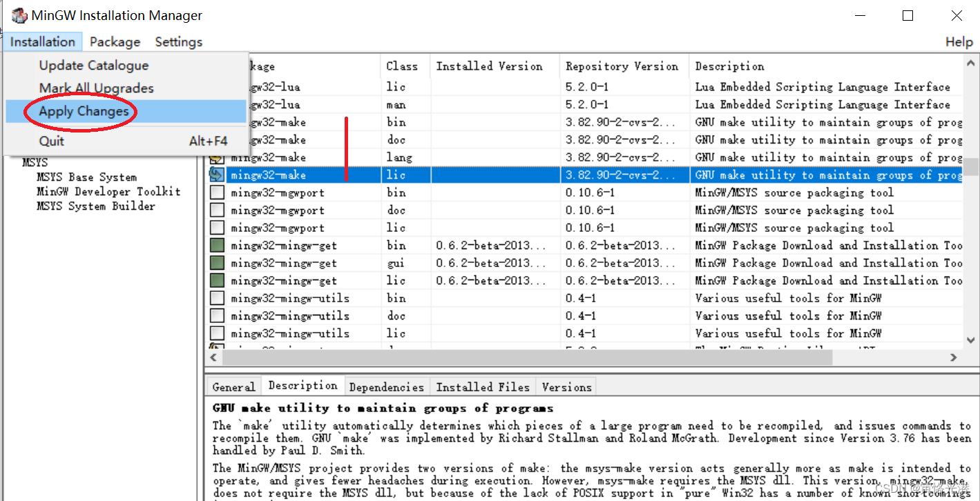Toggle checkbox for mingw32-mingw-utils bin

pyautogui.click(x=217, y=298)
